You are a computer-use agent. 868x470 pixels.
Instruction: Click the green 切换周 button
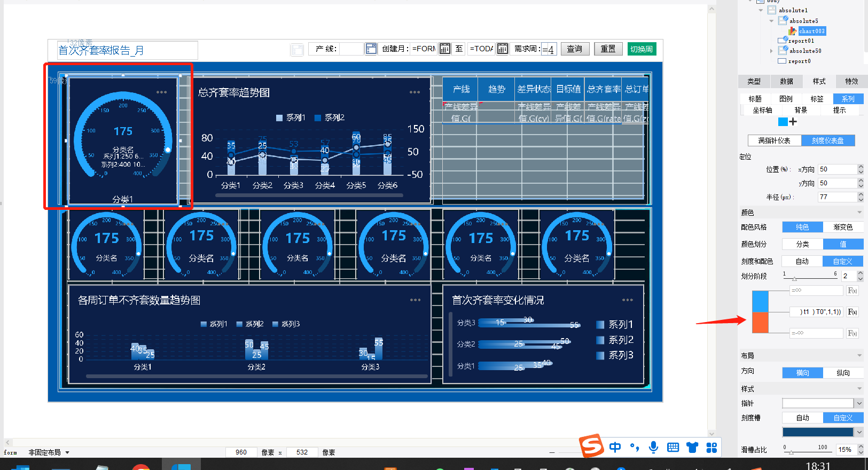click(x=642, y=49)
